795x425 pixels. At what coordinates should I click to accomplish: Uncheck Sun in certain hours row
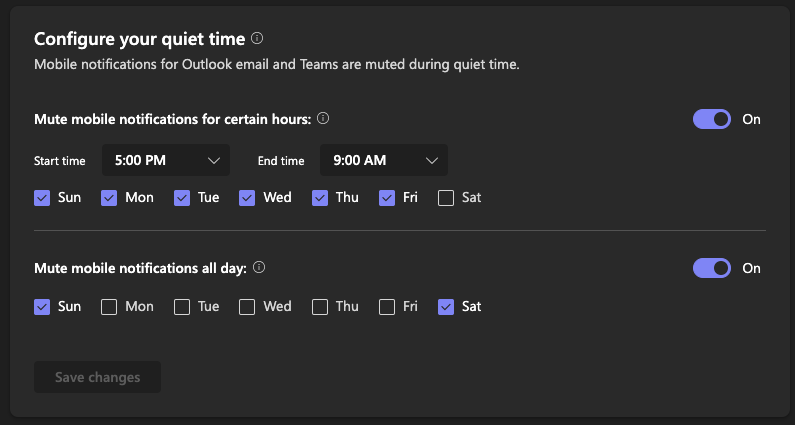pyautogui.click(x=42, y=198)
